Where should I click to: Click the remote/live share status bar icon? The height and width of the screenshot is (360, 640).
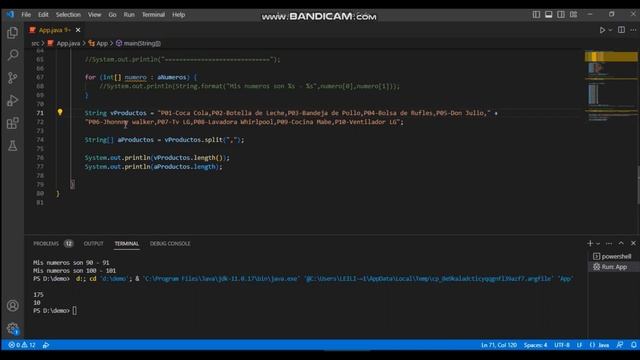click(x=46, y=345)
